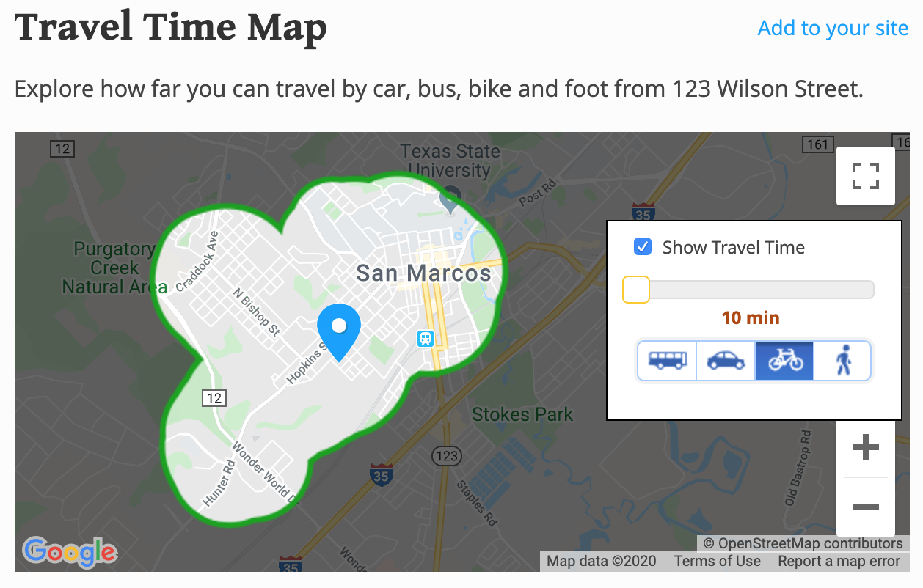Click the Purgatory Creek Natural Area label
Image resolution: width=923 pixels, height=588 pixels.
point(114,268)
